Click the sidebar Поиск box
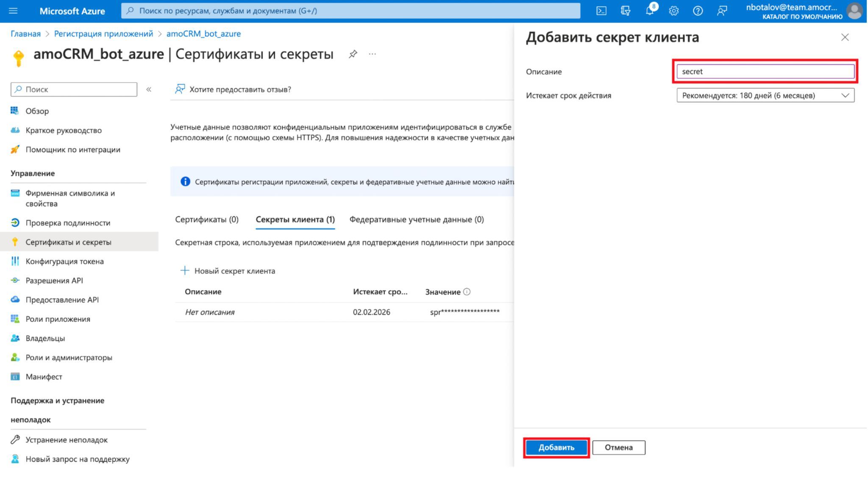The image size is (868, 481). (x=74, y=89)
